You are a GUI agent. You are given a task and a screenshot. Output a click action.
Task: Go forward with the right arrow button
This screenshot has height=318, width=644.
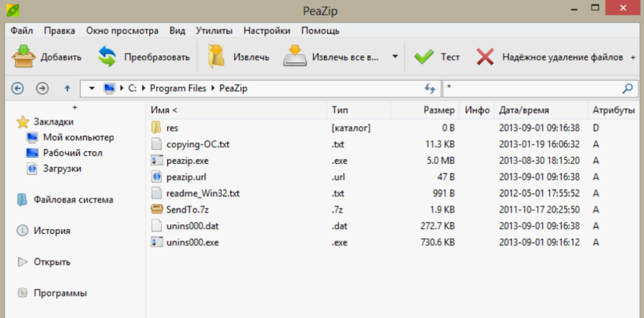[42, 88]
